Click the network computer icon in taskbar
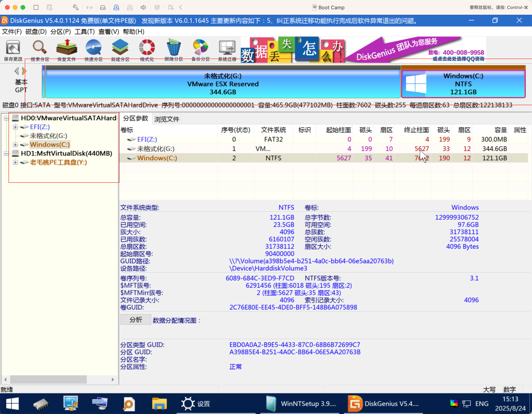 click(100, 404)
